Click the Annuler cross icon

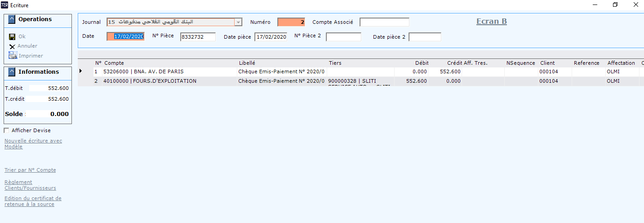tap(12, 46)
